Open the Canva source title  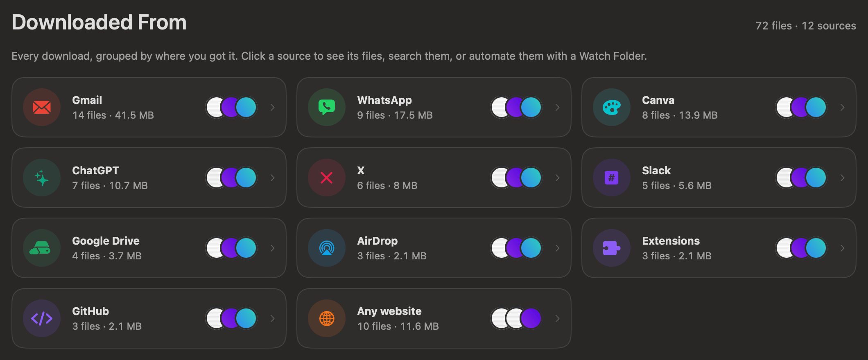point(658,100)
